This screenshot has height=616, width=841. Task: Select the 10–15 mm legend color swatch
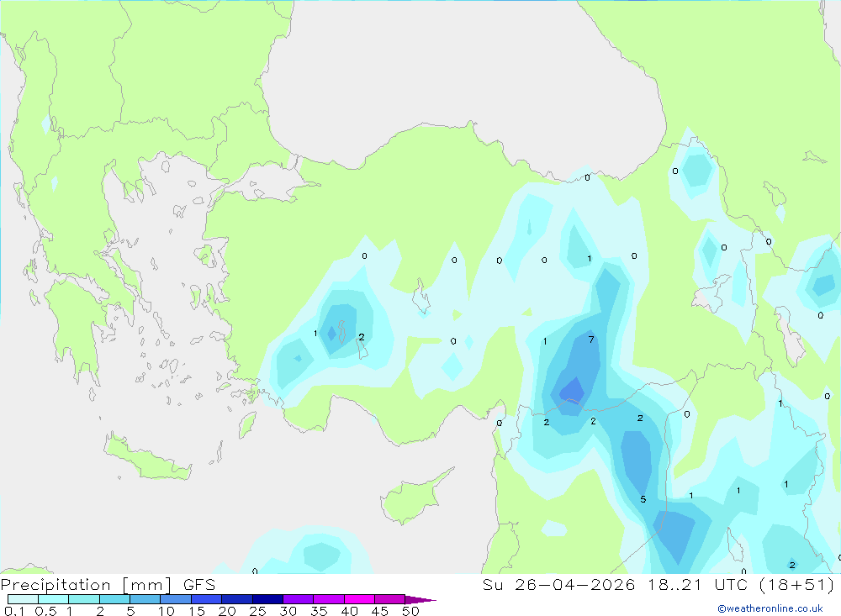pos(176,599)
